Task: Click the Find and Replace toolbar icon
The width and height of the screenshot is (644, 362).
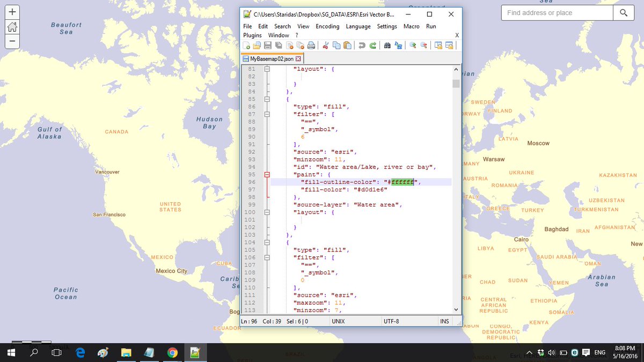Action: click(x=398, y=46)
